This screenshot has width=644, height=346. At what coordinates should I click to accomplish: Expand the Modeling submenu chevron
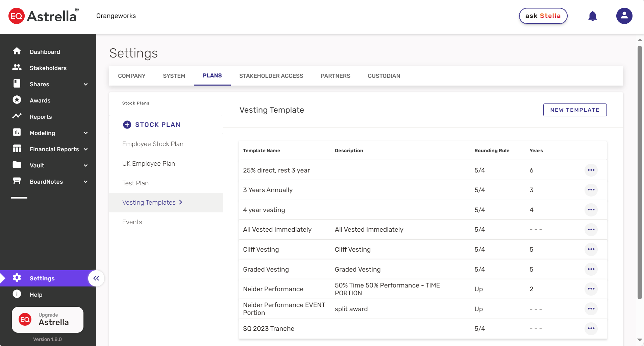coord(86,133)
